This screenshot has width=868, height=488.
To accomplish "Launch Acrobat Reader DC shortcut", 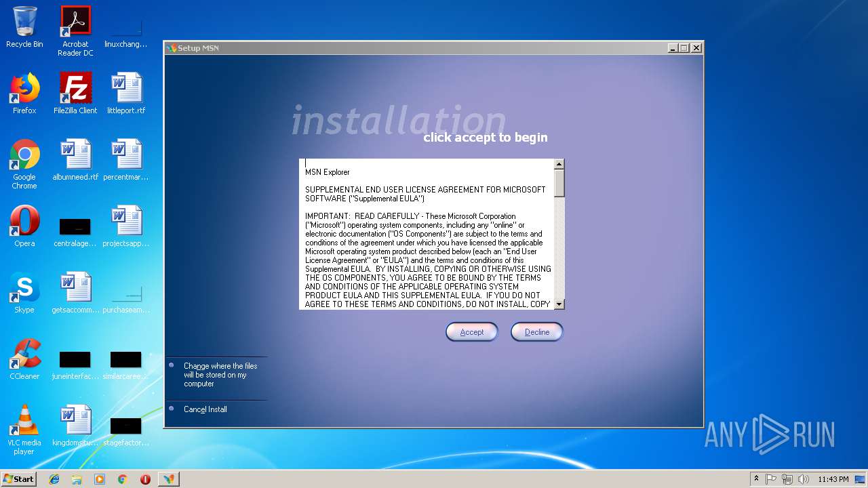I will (75, 31).
